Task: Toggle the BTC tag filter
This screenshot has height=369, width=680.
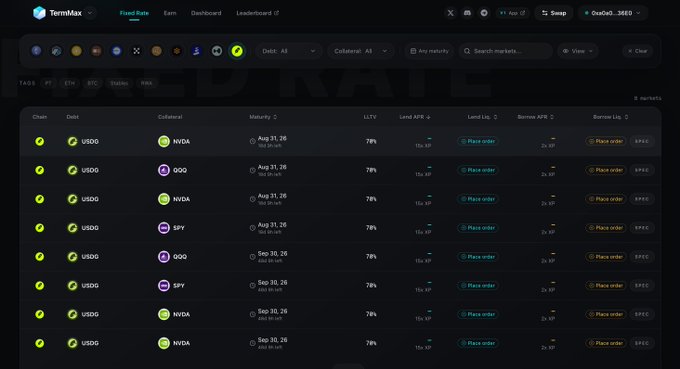Action: tap(92, 83)
